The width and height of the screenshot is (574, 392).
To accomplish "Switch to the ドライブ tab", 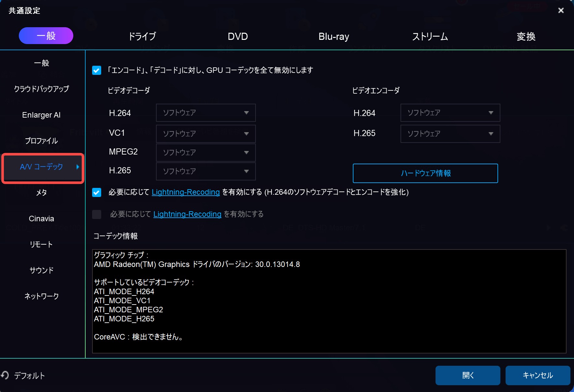I will tap(142, 36).
